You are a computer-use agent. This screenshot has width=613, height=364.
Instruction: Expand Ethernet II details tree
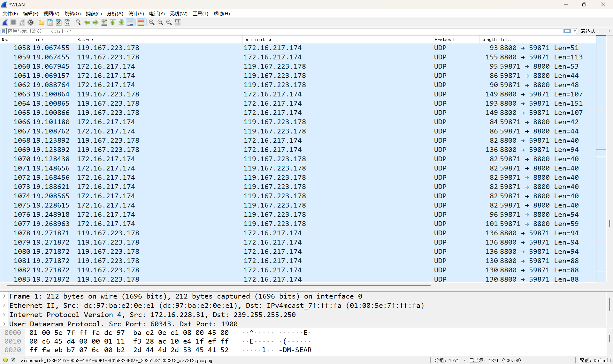coord(4,306)
